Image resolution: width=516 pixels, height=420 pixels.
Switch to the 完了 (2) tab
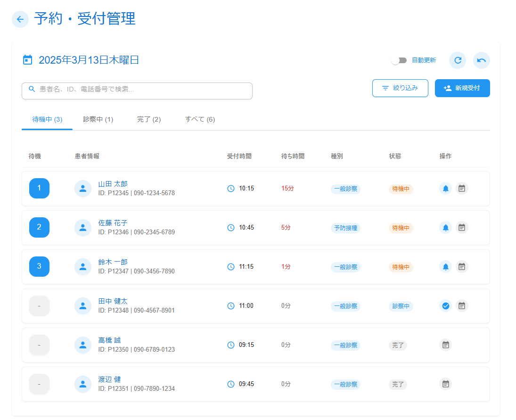click(x=149, y=119)
